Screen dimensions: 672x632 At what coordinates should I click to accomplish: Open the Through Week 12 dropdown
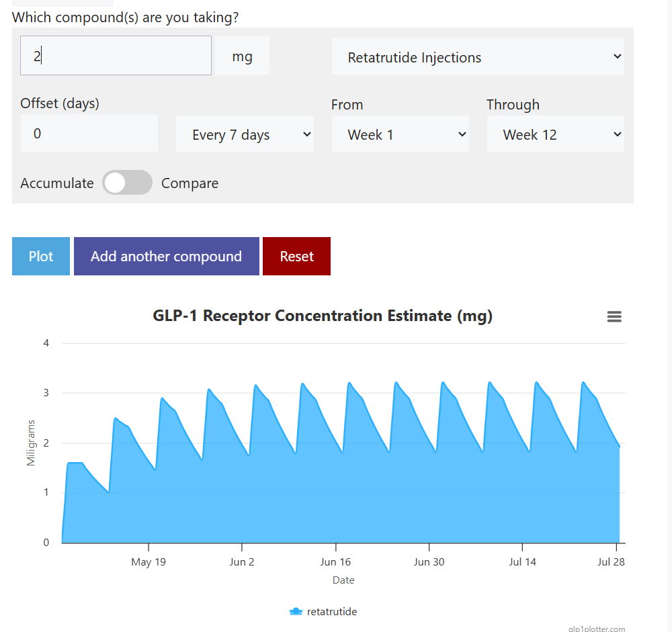tap(556, 134)
